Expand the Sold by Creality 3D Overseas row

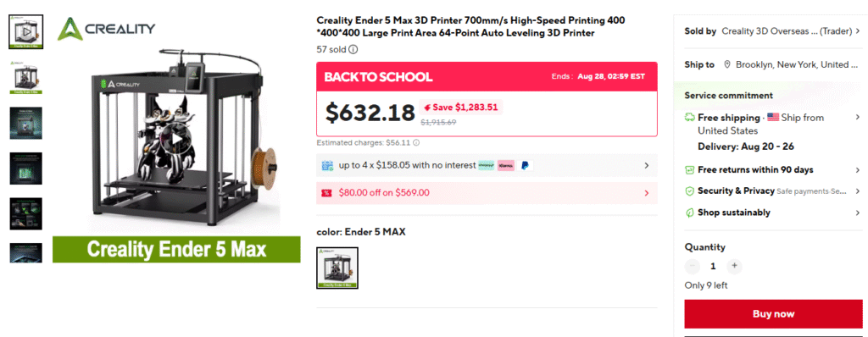pyautogui.click(x=773, y=31)
